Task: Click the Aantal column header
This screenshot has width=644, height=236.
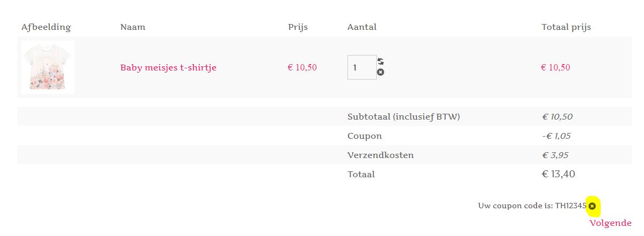Action: tap(362, 27)
